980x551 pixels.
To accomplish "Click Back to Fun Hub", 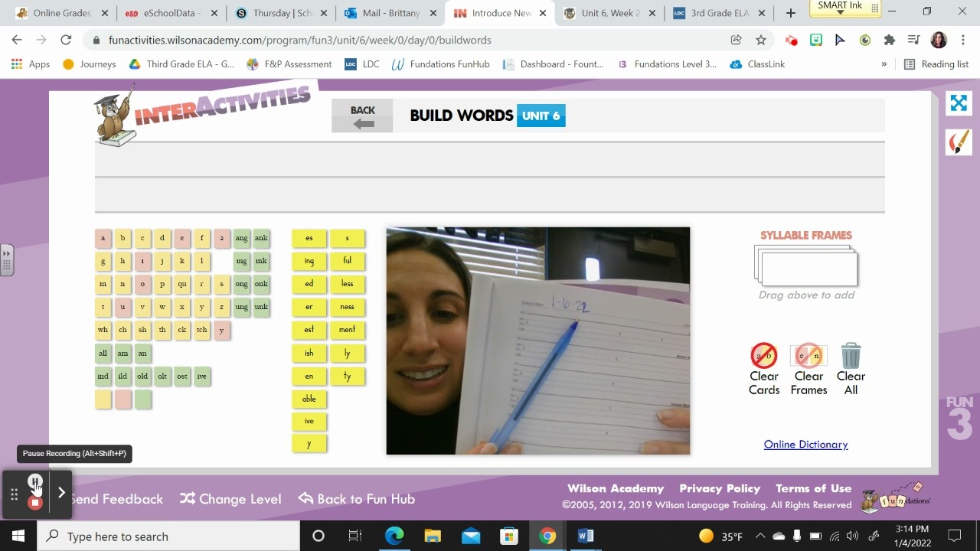I will (x=357, y=499).
